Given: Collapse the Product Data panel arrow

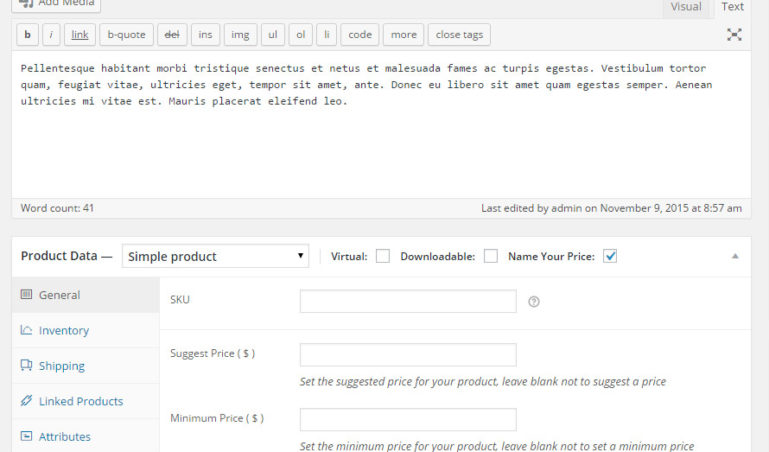Looking at the screenshot, I should click(735, 256).
